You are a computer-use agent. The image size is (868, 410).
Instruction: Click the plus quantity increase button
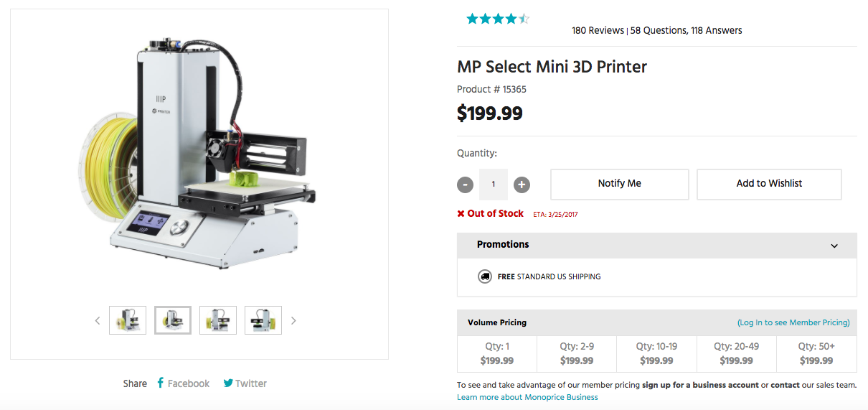tap(522, 185)
